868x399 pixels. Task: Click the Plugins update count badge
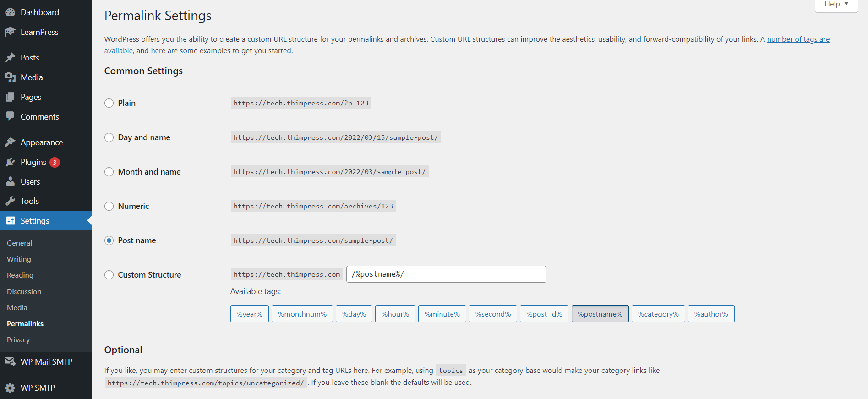coord(55,162)
